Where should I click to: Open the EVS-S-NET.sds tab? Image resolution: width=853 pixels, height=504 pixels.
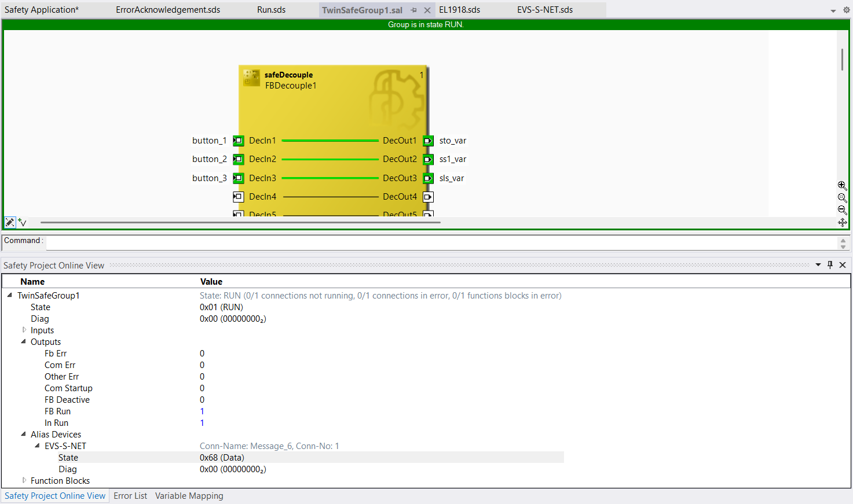[545, 10]
